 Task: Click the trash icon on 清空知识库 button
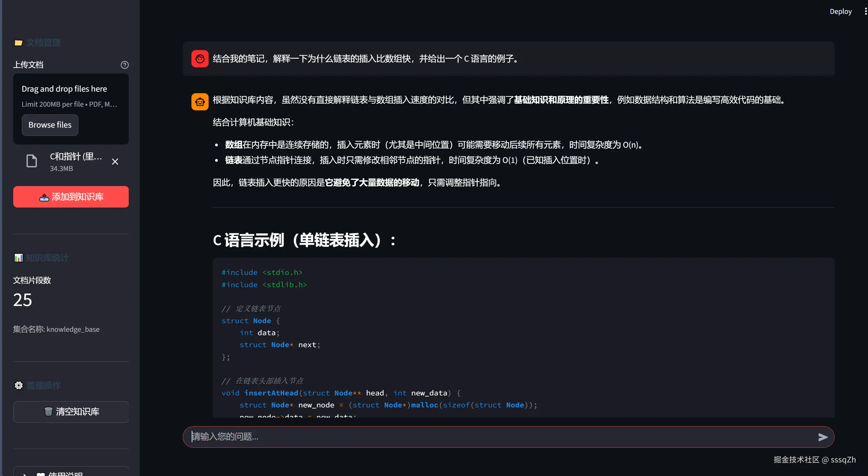[49, 412]
